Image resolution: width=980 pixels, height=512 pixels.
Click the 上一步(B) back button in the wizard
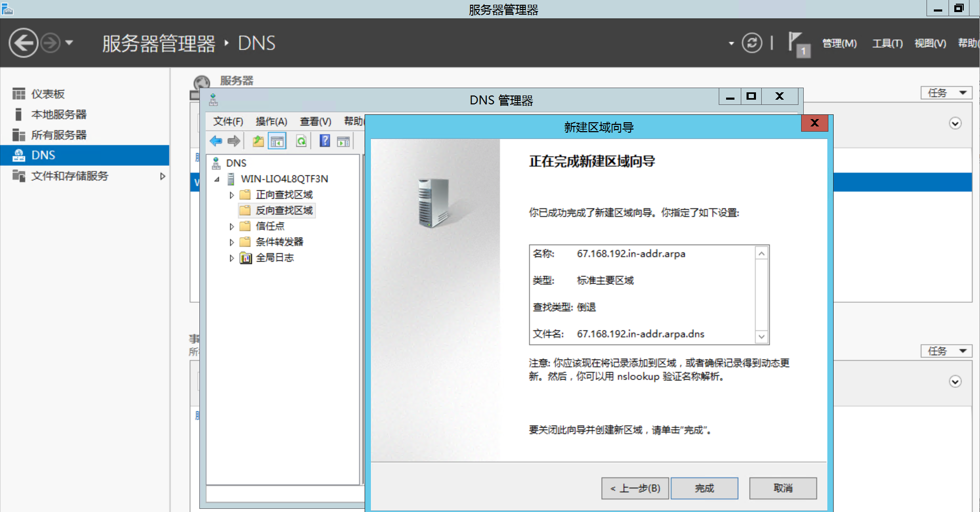pos(635,488)
